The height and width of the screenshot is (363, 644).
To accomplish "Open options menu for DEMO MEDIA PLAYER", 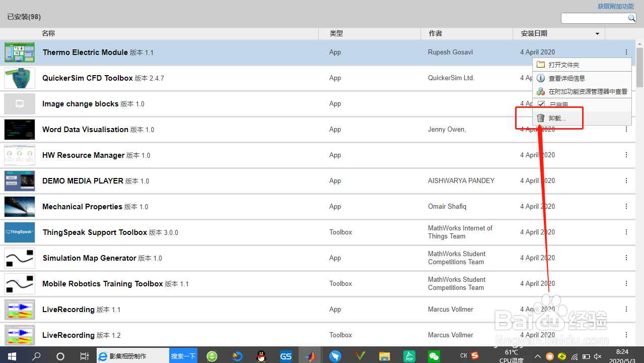I will (x=626, y=180).
